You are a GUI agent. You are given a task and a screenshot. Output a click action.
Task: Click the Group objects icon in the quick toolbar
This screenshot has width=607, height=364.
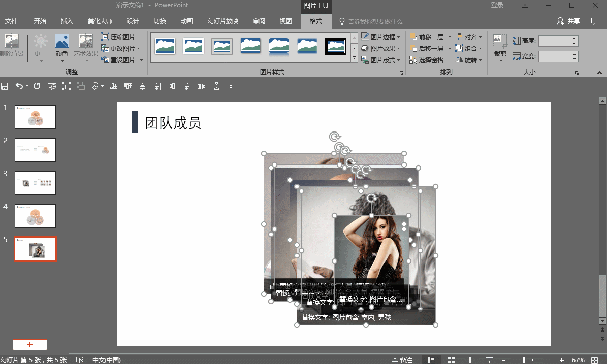(67, 86)
